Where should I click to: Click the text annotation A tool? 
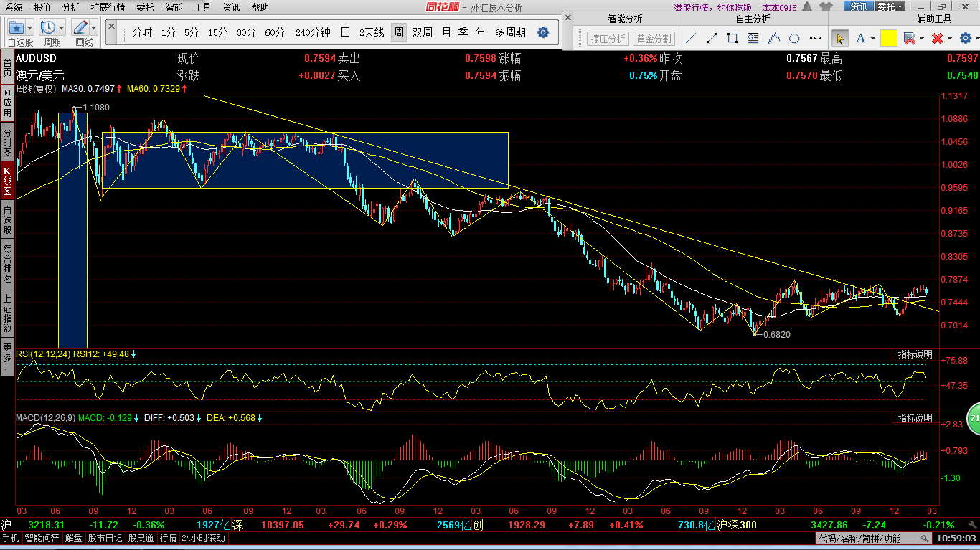pyautogui.click(x=859, y=38)
